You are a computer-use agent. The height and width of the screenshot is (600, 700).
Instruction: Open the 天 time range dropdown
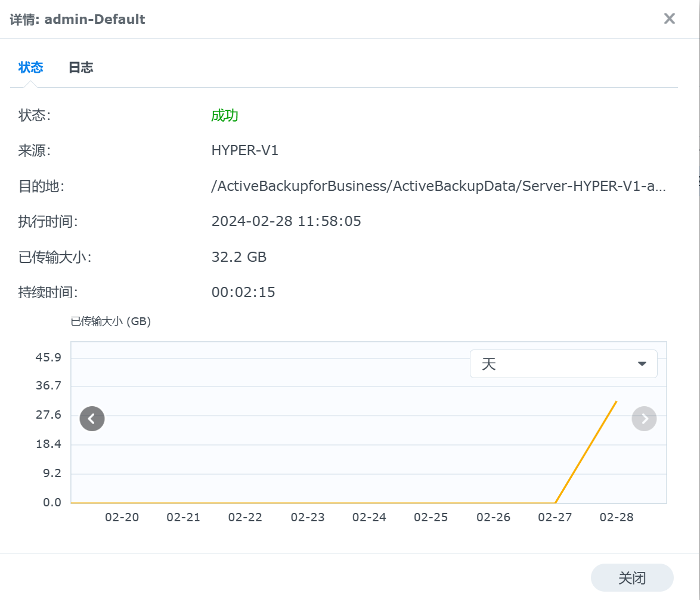[x=563, y=364]
